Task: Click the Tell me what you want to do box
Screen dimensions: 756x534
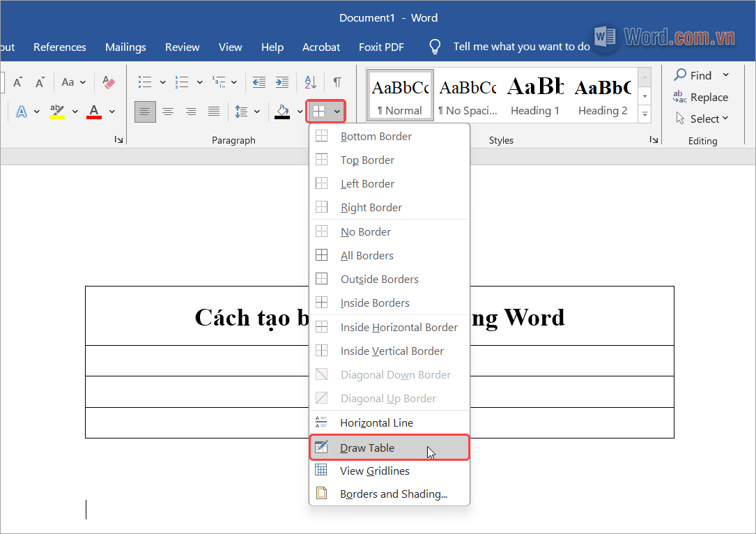Action: coord(521,47)
